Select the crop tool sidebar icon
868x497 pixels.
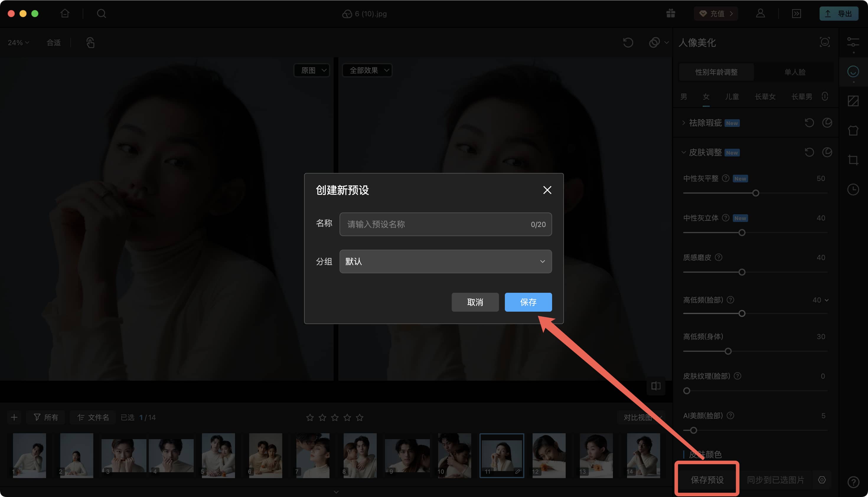pyautogui.click(x=853, y=160)
